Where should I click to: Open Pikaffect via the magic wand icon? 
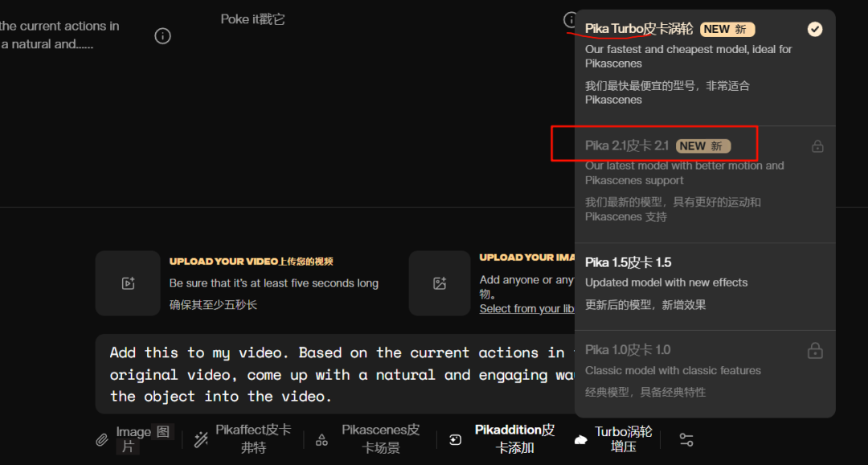click(200, 440)
